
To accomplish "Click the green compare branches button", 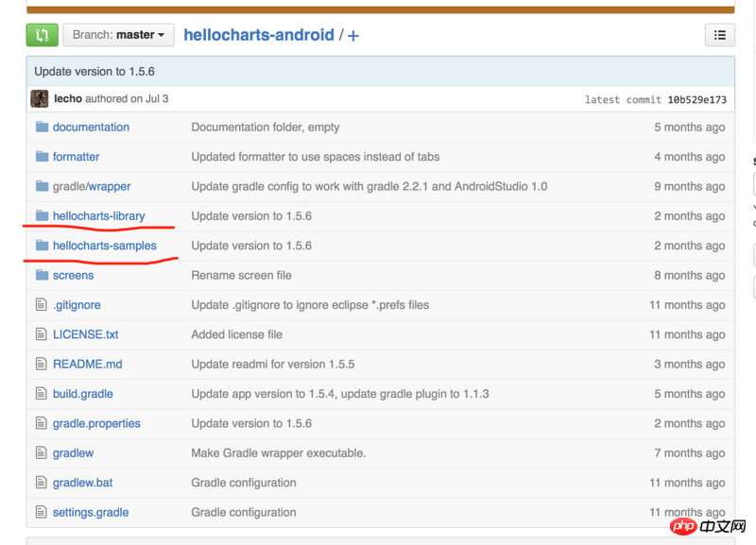I will pyautogui.click(x=42, y=35).
